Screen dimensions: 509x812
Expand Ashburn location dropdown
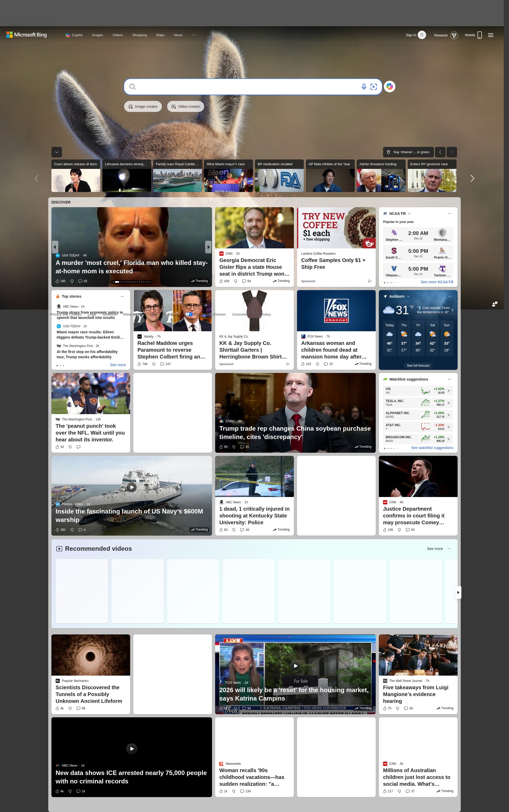pyautogui.click(x=408, y=296)
